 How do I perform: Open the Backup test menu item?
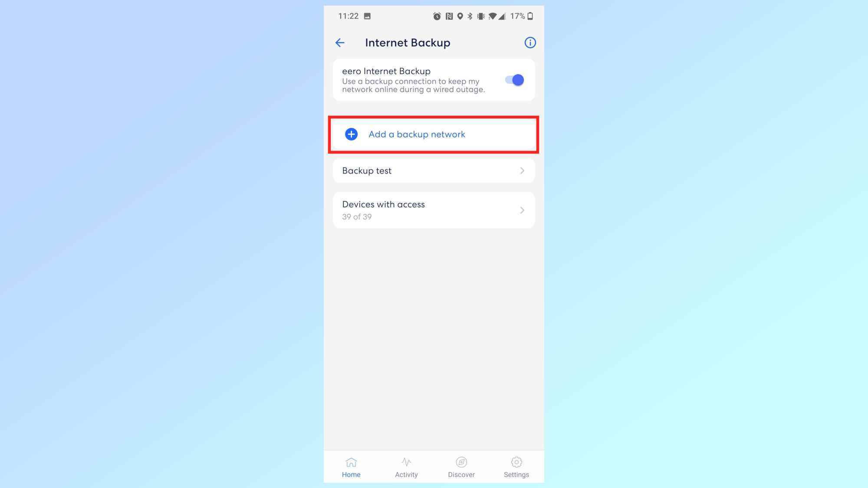pos(434,170)
